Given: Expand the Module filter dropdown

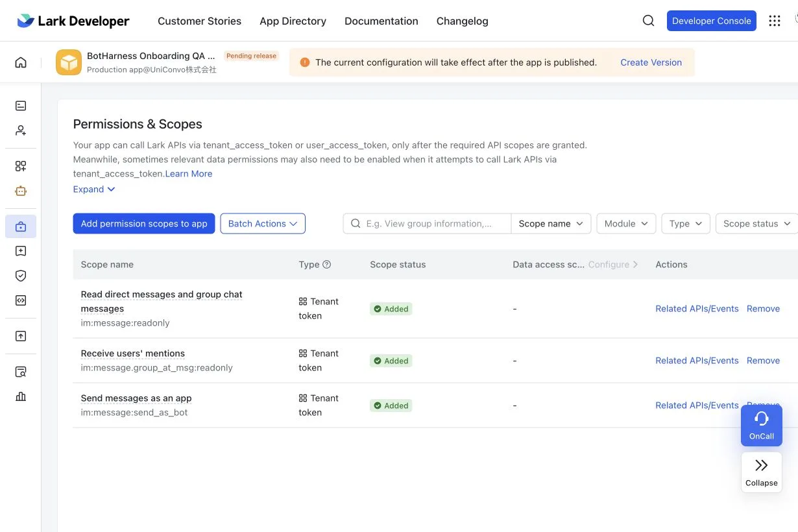Looking at the screenshot, I should (626, 223).
